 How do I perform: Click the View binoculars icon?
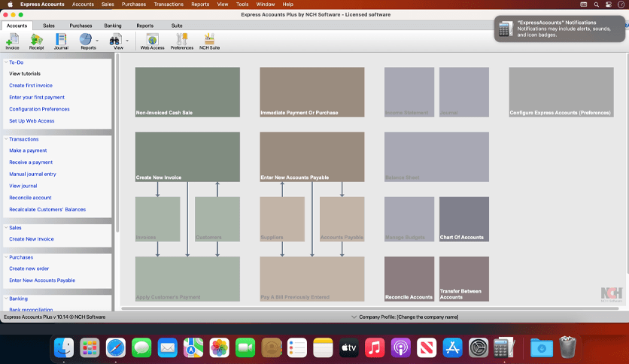(x=115, y=39)
